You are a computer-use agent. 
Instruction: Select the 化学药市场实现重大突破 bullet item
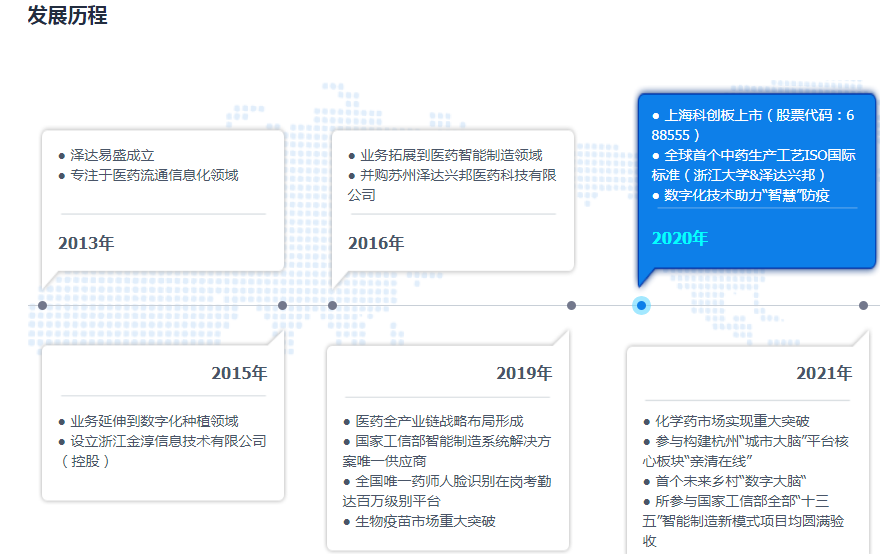[732, 421]
